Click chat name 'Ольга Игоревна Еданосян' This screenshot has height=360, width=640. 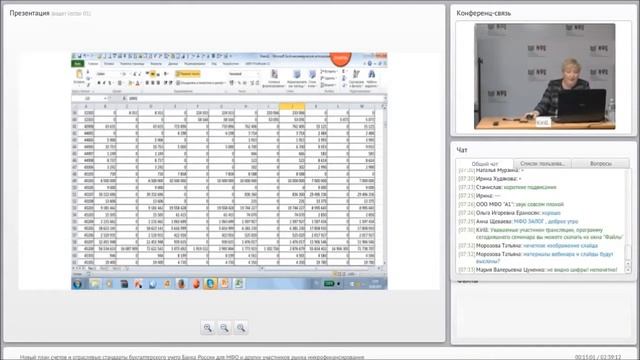tap(508, 213)
